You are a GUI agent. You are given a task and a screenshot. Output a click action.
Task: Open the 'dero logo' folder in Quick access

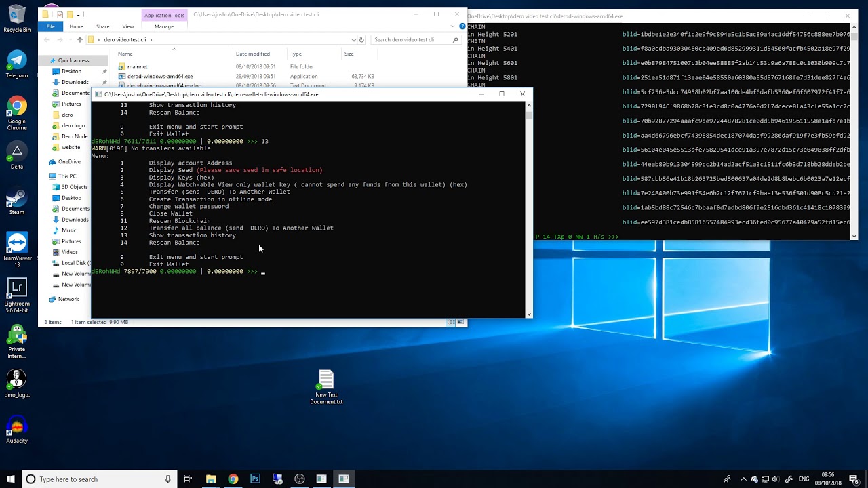(73, 125)
